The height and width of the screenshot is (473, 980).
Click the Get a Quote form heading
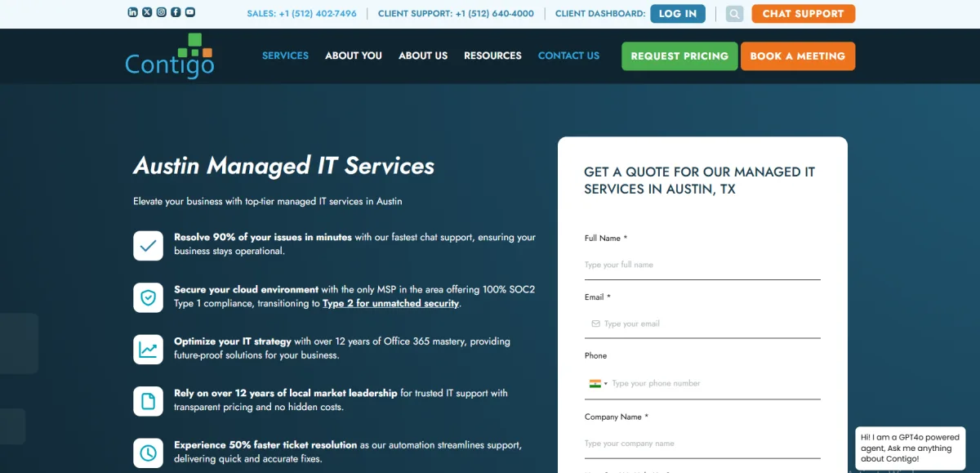tap(700, 181)
